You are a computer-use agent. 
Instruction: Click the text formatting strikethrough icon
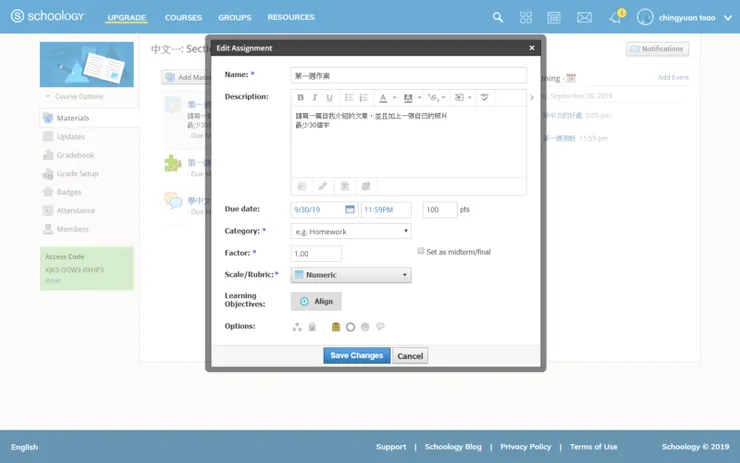(x=433, y=98)
